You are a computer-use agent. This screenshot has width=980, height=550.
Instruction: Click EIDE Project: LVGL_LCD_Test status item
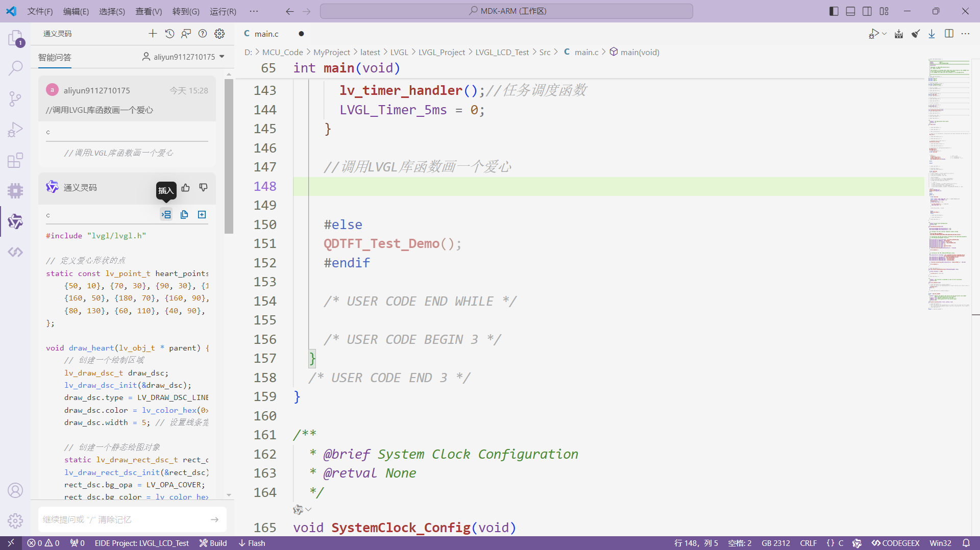[142, 543]
